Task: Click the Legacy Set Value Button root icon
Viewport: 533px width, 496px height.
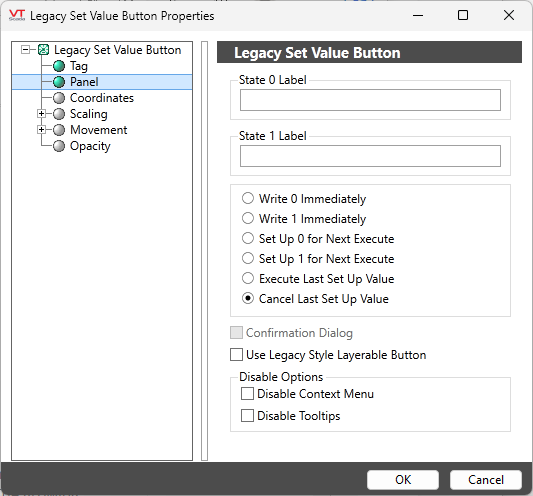Action: 43,50
